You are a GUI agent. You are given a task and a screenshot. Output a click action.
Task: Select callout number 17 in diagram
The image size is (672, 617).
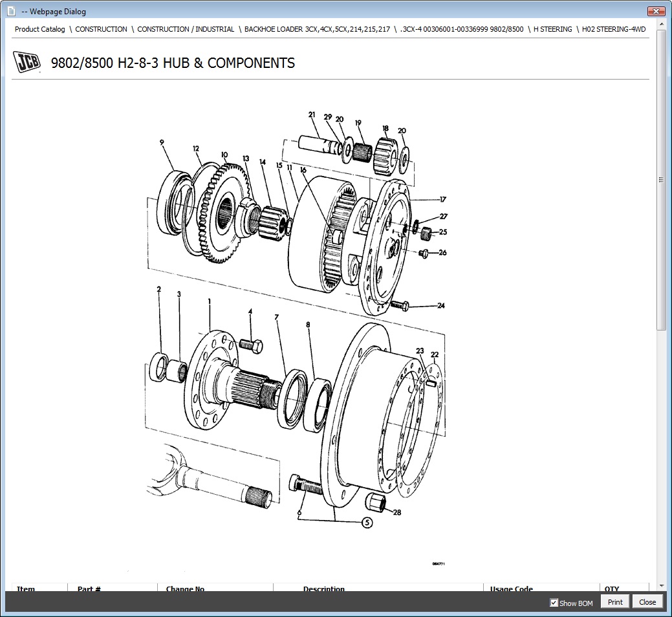coord(442,199)
